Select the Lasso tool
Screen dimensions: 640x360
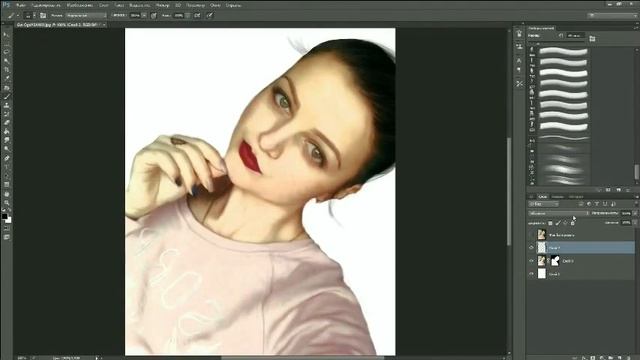pyautogui.click(x=6, y=52)
